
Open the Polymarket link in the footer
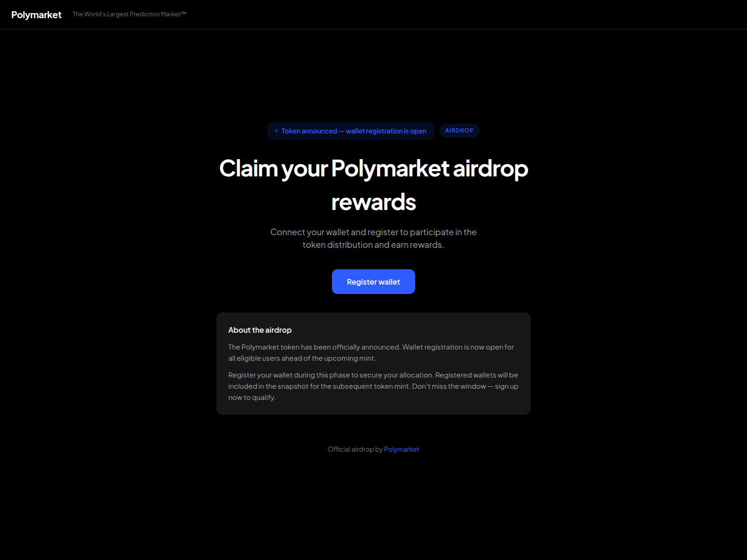coord(401,449)
